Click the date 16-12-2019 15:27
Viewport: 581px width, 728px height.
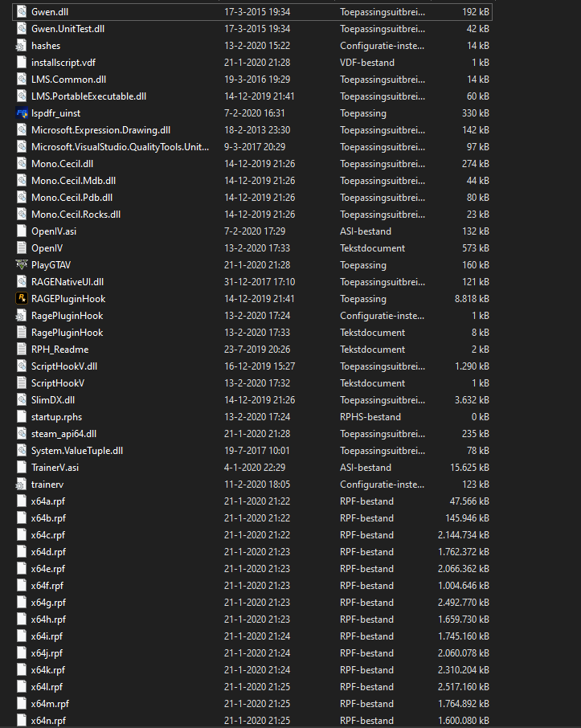260,366
